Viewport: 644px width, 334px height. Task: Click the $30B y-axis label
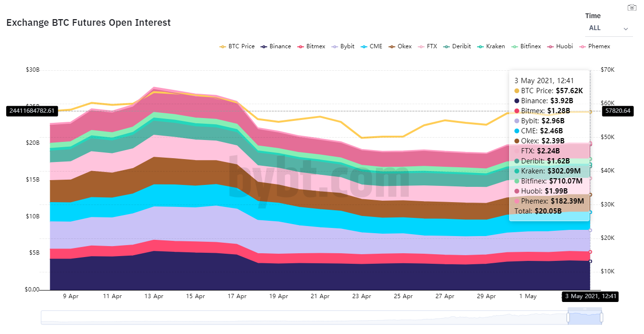(33, 70)
